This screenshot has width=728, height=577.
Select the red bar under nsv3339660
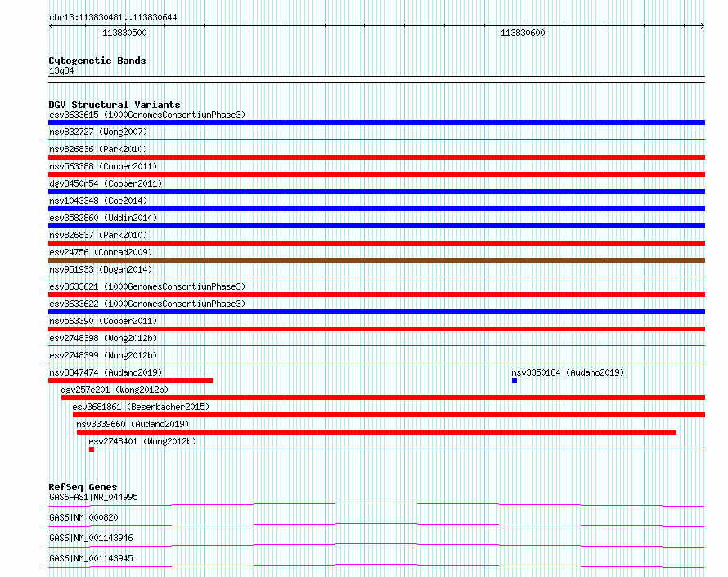pyautogui.click(x=376, y=432)
